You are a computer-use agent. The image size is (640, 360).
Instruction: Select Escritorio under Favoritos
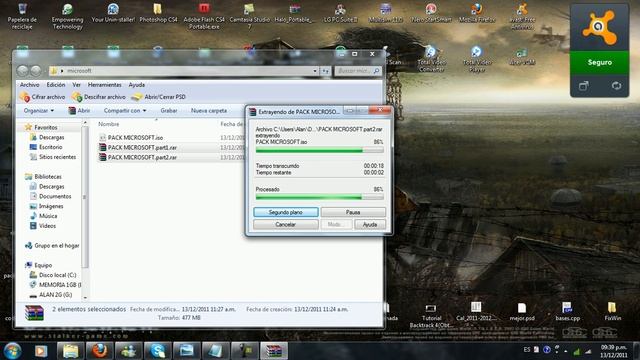pos(51,147)
